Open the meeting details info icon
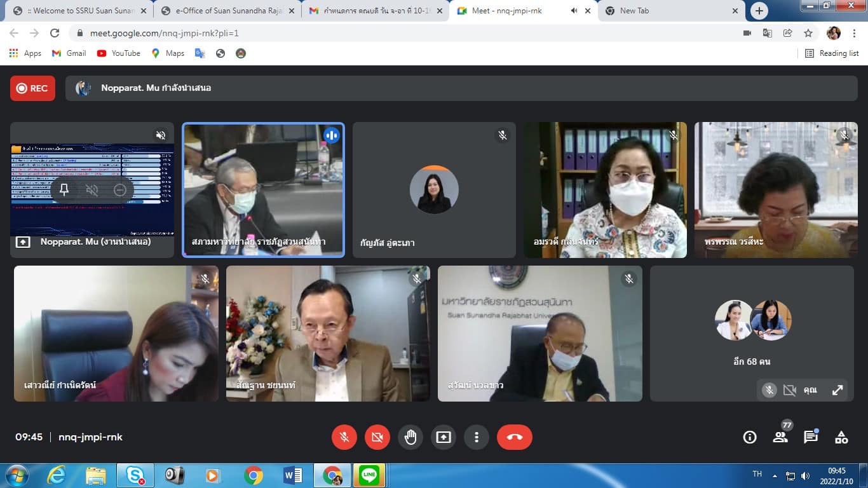 click(x=750, y=437)
